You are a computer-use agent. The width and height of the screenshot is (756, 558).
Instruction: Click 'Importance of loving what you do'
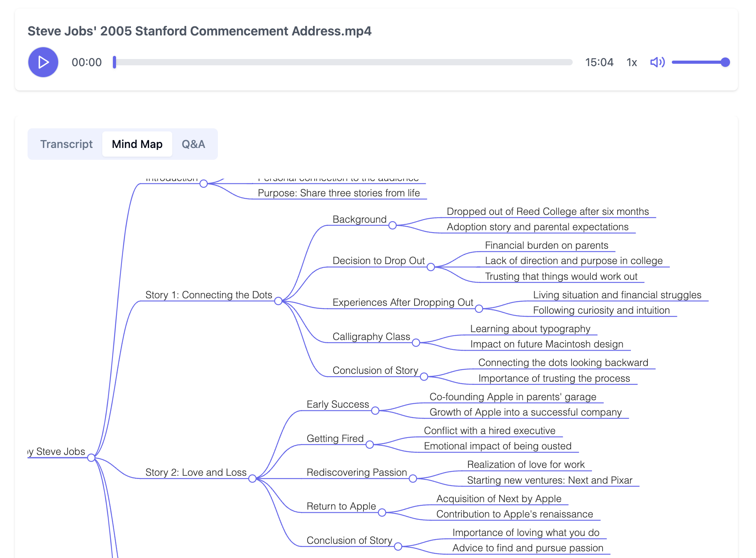coord(526,532)
